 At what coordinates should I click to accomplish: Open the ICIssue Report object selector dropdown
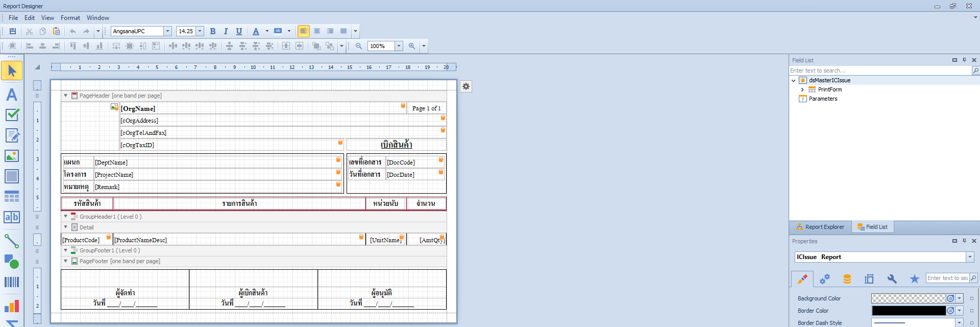[970, 257]
